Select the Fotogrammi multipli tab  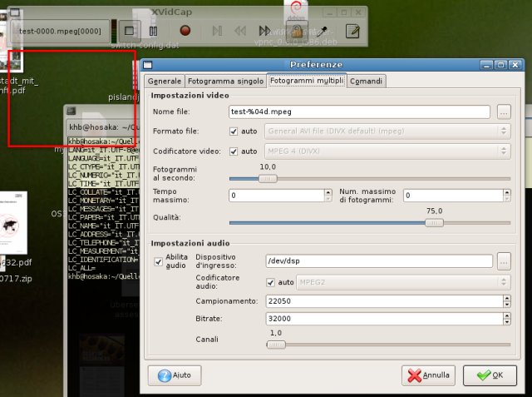point(307,81)
